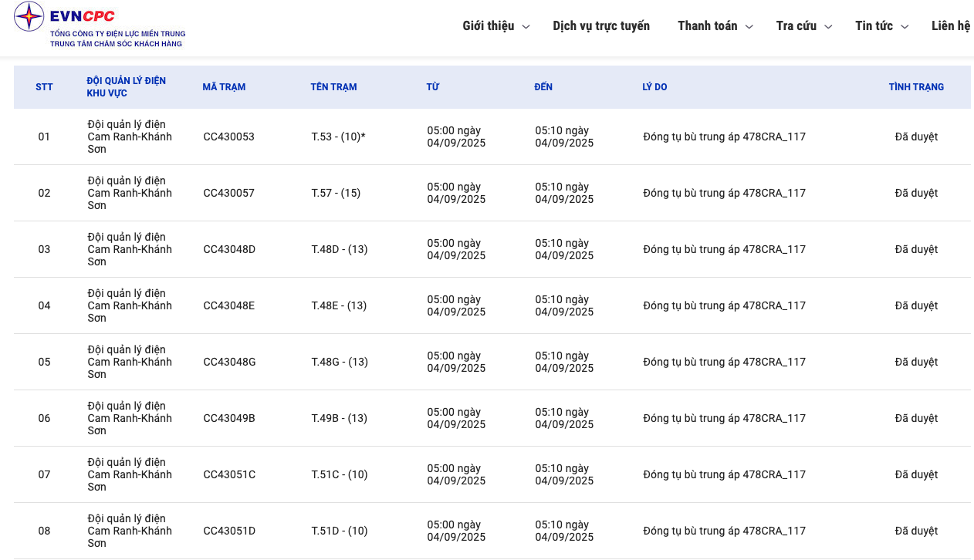This screenshot has width=974, height=560.
Task: Open the Liên hệ menu item
Action: tap(951, 26)
